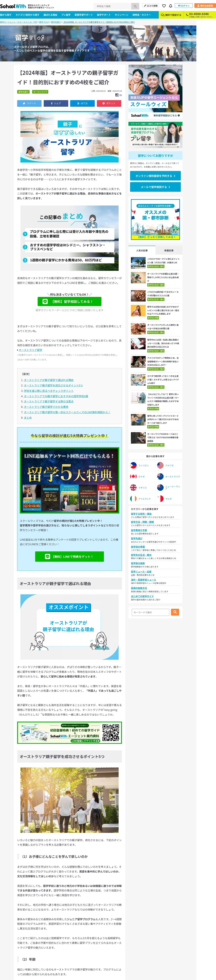Screen dimensions: 216x980
Task: Open オススメの国・都市診断 sidebar banner
Action: point(155,220)
